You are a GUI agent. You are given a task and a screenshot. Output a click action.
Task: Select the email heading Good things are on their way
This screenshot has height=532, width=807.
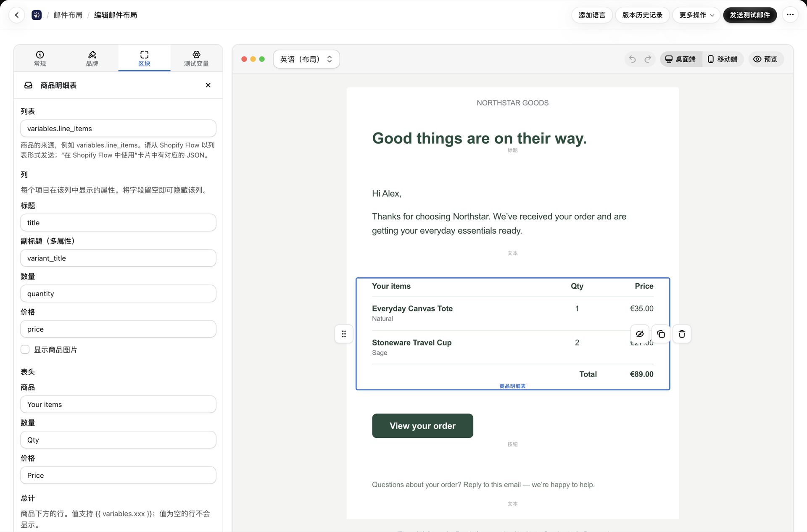479,138
